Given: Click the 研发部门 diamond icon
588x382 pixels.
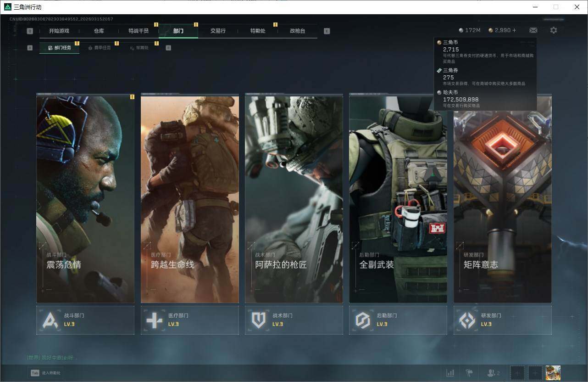Looking at the screenshot, I should click(467, 320).
